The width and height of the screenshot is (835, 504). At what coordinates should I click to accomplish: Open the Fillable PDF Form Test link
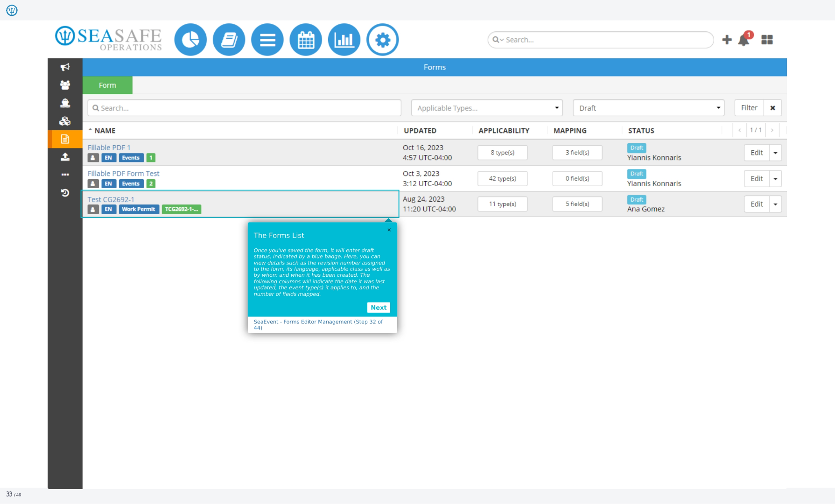tap(124, 174)
